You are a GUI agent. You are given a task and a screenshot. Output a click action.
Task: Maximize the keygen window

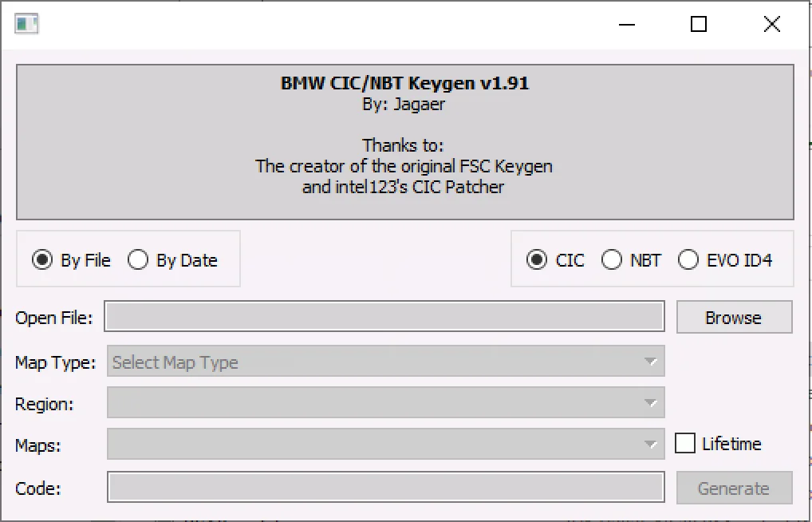tap(699, 24)
